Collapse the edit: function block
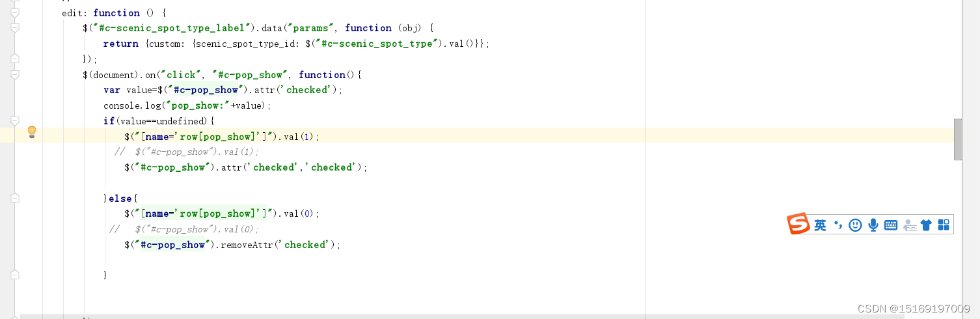This screenshot has height=319, width=980. tap(15, 13)
